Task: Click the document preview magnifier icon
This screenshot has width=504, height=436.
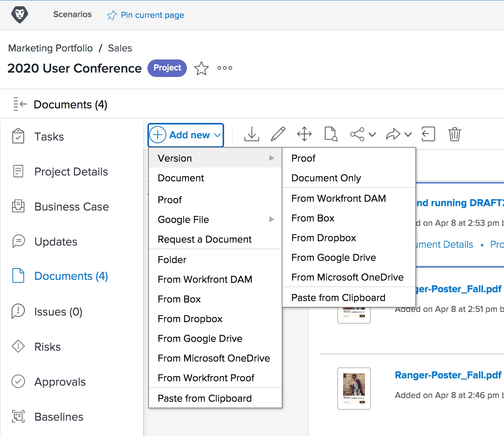Action: coord(331,134)
